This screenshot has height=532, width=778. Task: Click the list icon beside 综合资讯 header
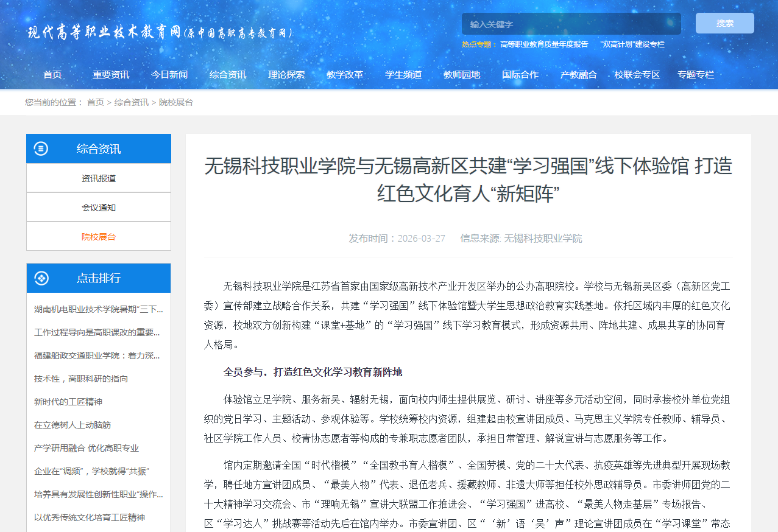[41, 149]
